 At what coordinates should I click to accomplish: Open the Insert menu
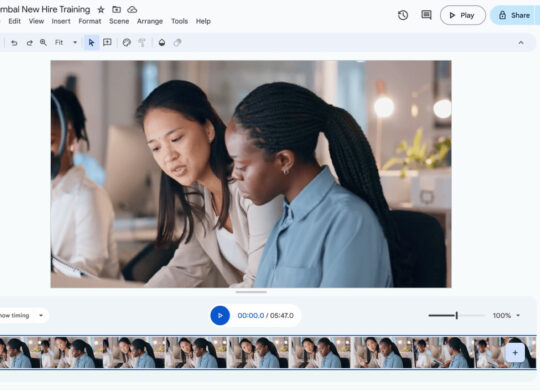click(61, 21)
